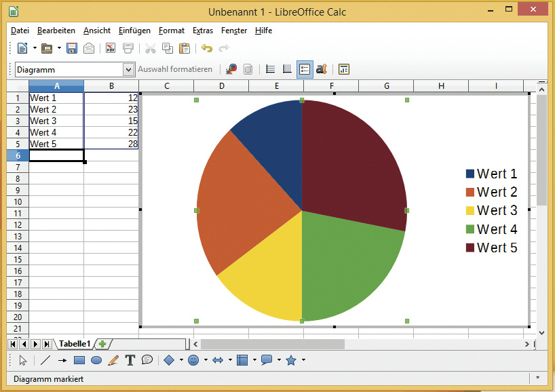Go to previous sheet arrow
Screen dimensions: 555x392
(24, 344)
